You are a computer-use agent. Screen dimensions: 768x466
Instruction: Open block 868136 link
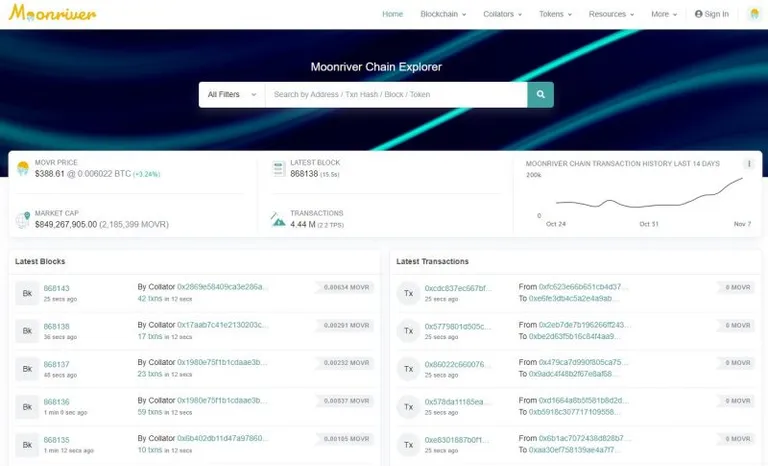click(x=56, y=402)
